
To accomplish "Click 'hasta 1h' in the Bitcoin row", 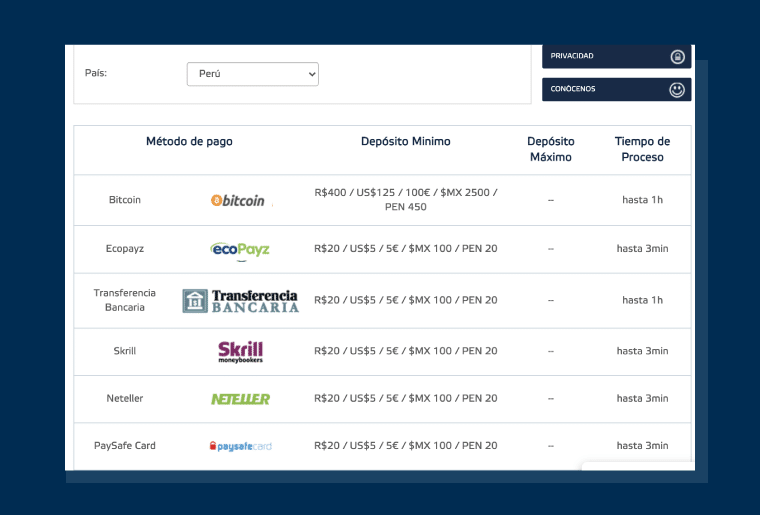I will [642, 200].
